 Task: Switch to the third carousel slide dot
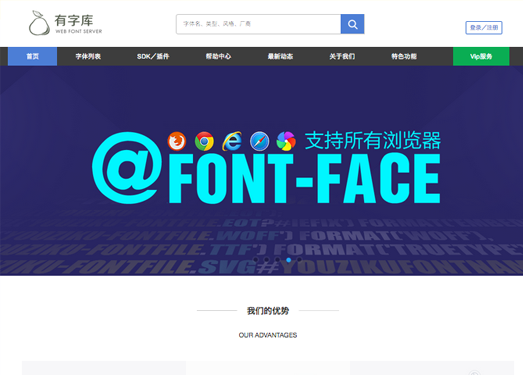tap(278, 260)
